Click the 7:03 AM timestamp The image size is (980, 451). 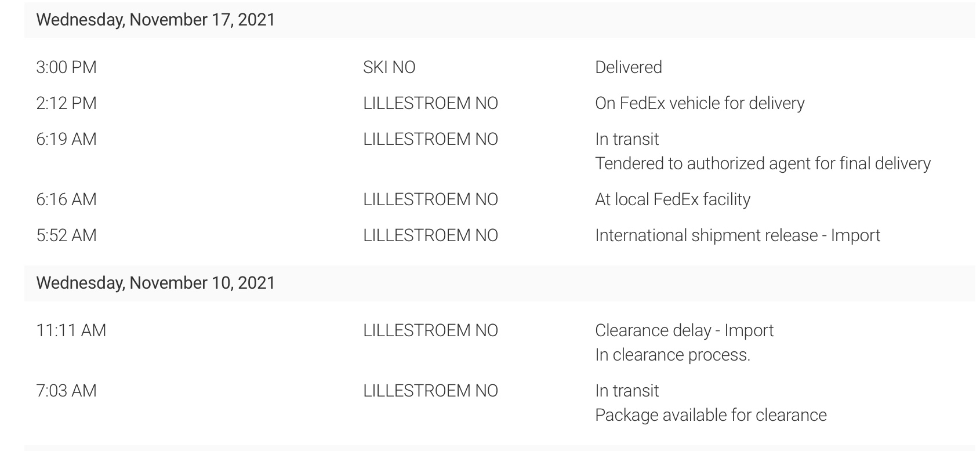tap(66, 391)
